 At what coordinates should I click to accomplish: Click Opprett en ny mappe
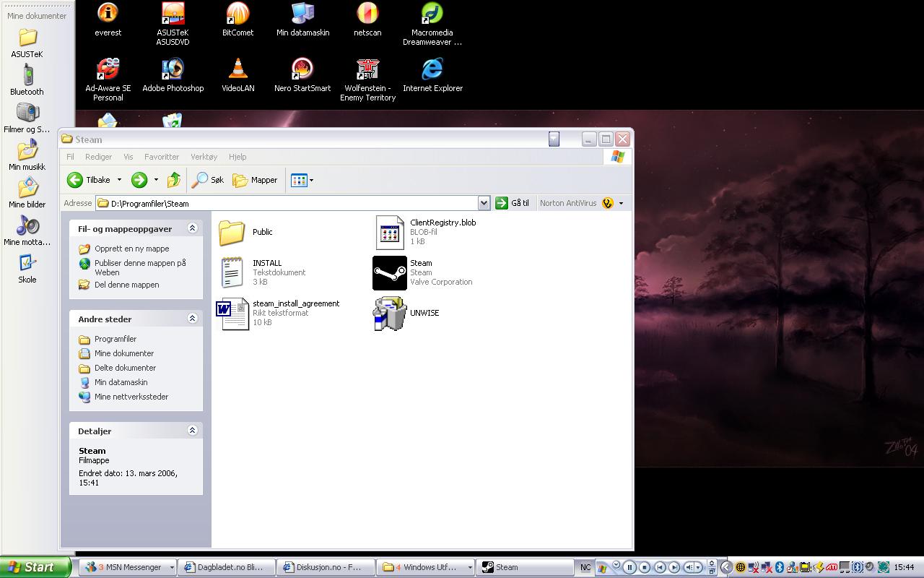coord(124,249)
